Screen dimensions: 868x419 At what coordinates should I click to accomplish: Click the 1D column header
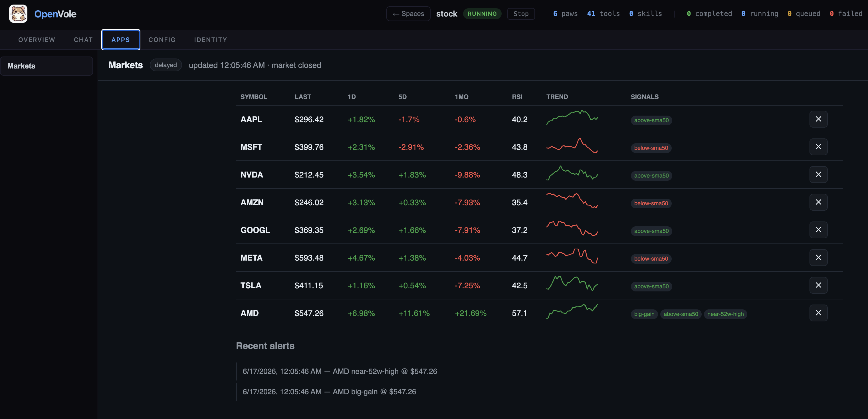[352, 97]
